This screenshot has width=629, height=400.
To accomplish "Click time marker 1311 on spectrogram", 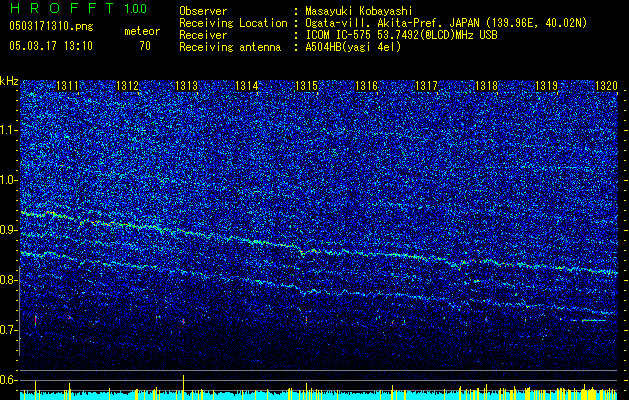I will click(67, 86).
